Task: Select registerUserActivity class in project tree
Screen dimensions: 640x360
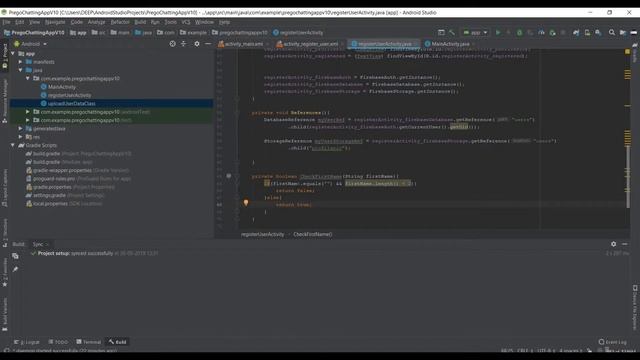Action: tap(69, 95)
